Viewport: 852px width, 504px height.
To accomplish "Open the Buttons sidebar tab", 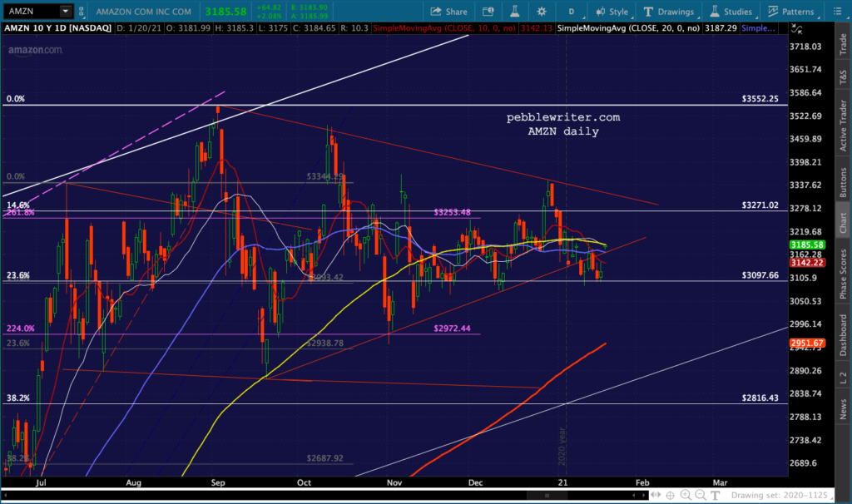I will [843, 182].
